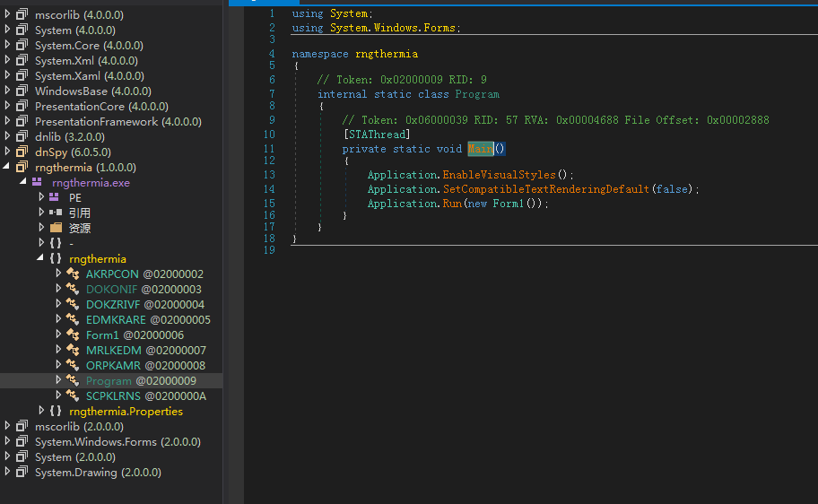Click the MRLKEDM class icon
This screenshot has height=504, width=818.
73,350
